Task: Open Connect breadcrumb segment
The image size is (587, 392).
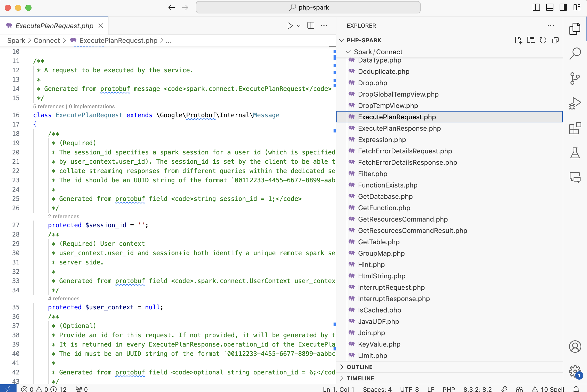Action: coord(47,41)
